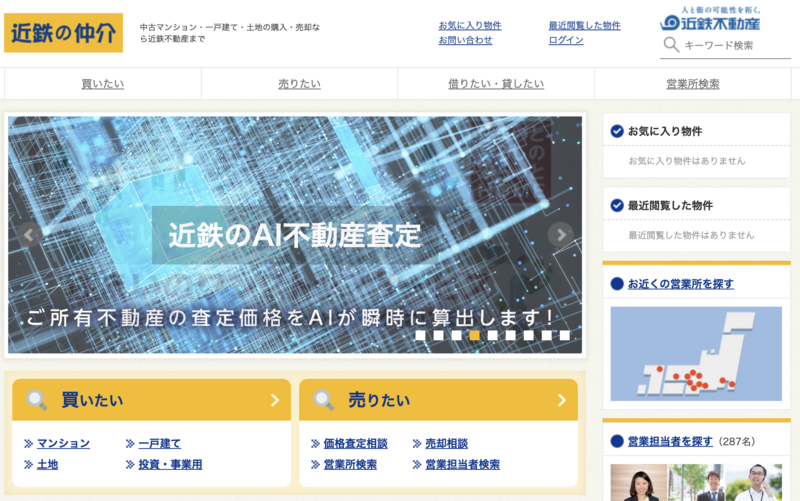This screenshot has width=800, height=501.
Task: Click the ログイン link
Action: pos(566,40)
